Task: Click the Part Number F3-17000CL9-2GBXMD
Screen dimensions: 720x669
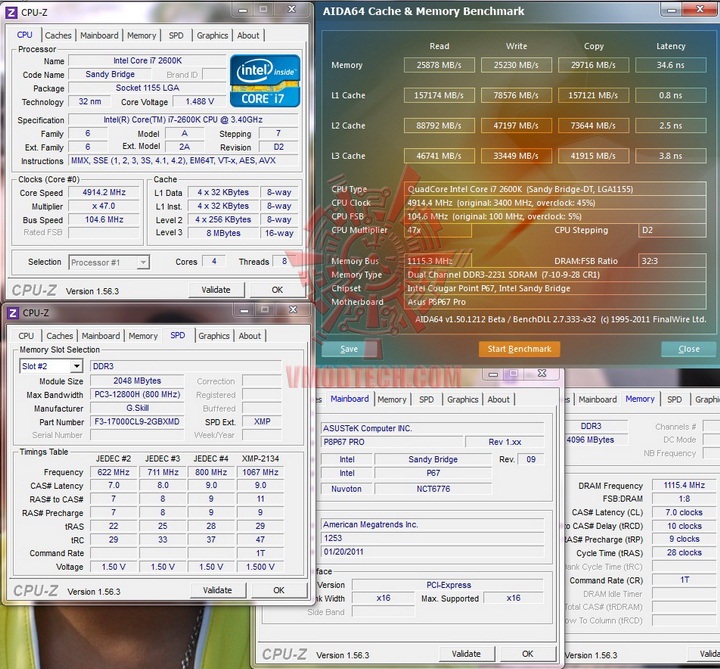Action: [x=137, y=422]
